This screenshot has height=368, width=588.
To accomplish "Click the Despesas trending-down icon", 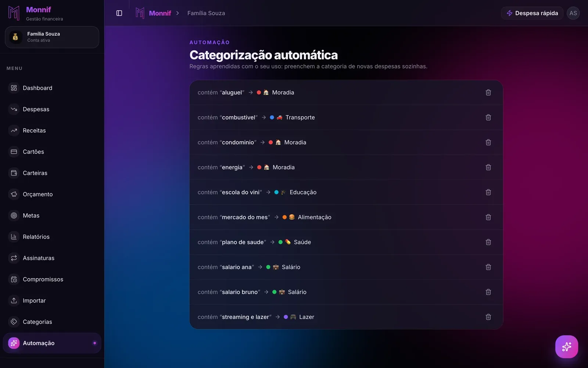I will pos(14,109).
